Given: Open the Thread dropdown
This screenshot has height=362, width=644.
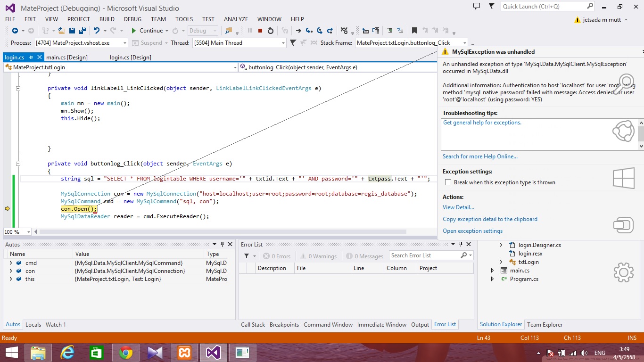Looking at the screenshot, I should [x=283, y=43].
